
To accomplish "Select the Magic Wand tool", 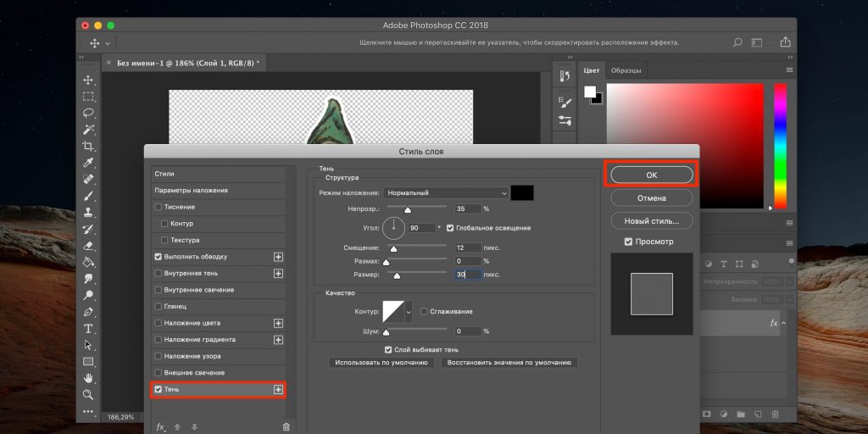I will [88, 130].
